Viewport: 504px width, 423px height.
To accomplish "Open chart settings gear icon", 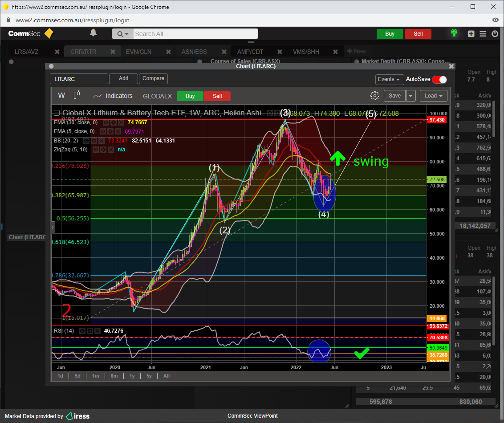I will (374, 96).
